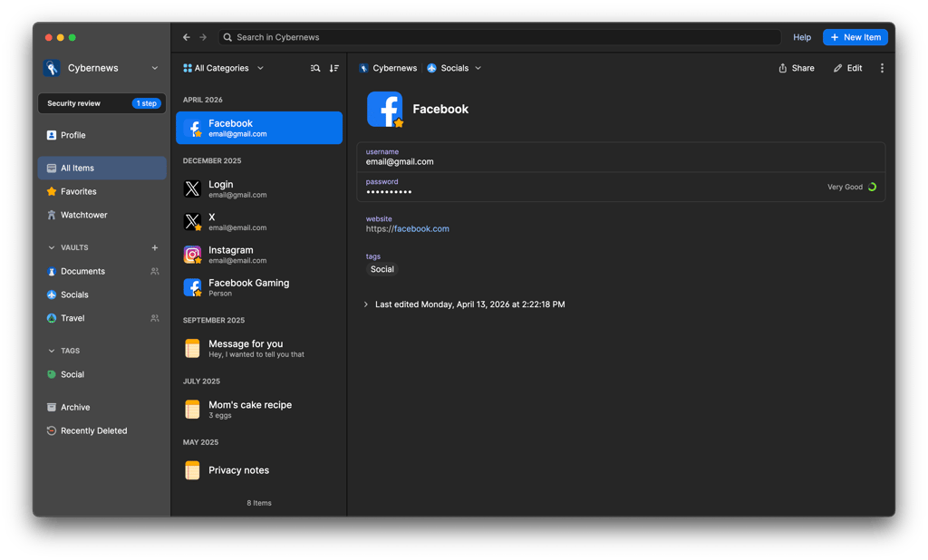Filter by the Social tag in sidebar
The image size is (928, 560).
click(101, 374)
